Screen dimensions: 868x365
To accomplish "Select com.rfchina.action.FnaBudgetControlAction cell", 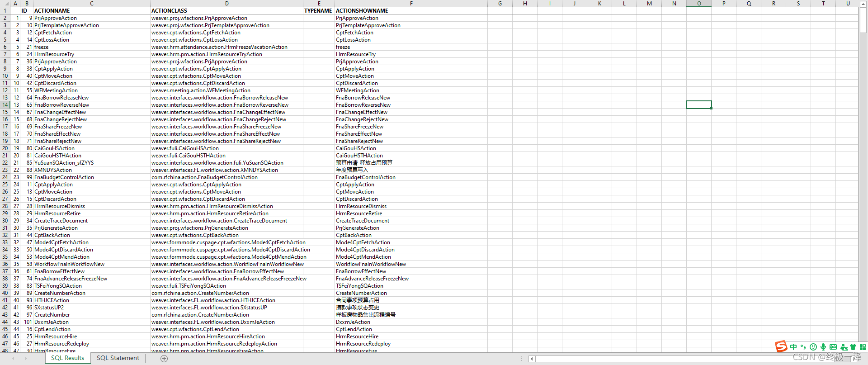I will [x=226, y=177].
